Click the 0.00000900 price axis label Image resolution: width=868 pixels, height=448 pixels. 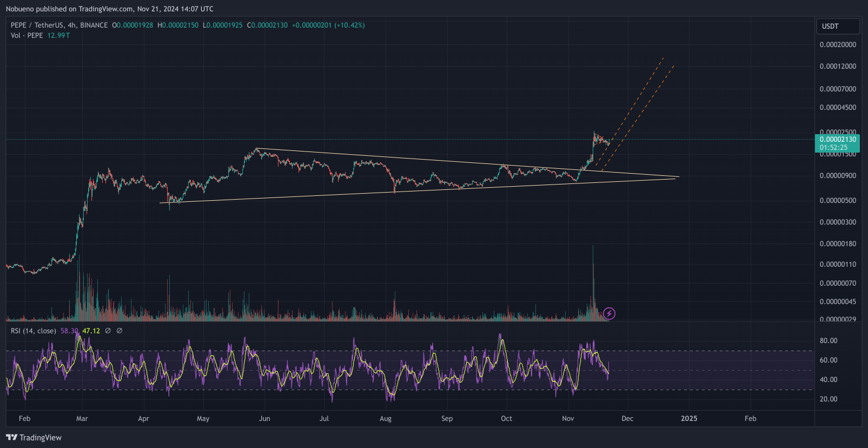[838, 176]
